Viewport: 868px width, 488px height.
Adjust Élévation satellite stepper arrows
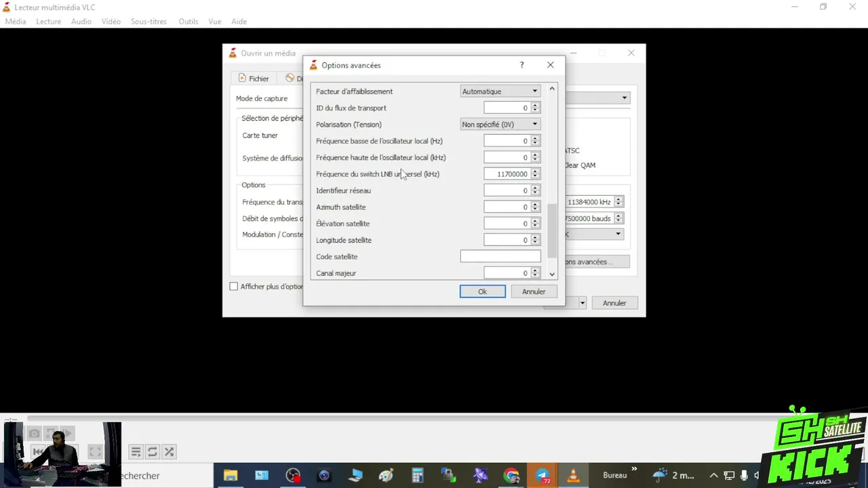point(535,224)
